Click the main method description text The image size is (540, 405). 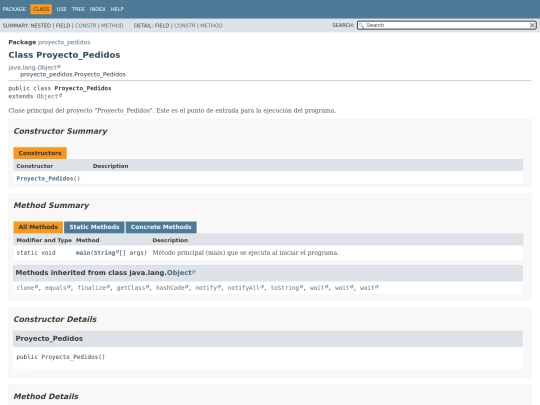click(x=246, y=253)
